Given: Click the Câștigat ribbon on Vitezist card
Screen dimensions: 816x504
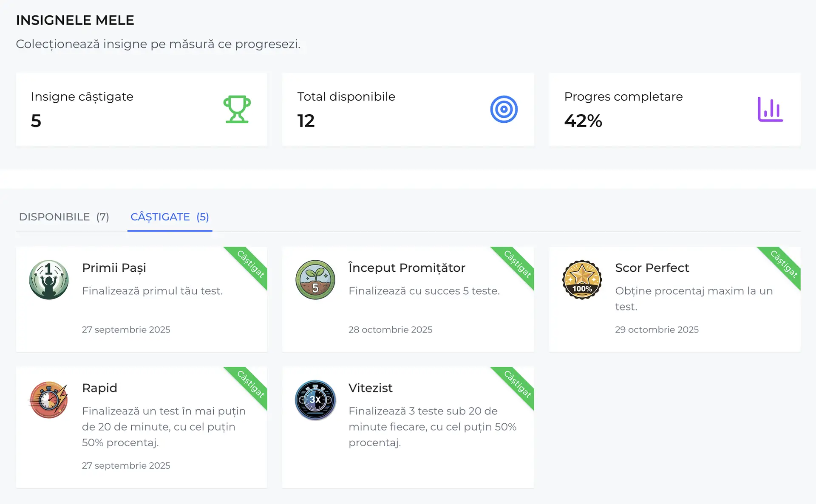Looking at the screenshot, I should [x=517, y=384].
